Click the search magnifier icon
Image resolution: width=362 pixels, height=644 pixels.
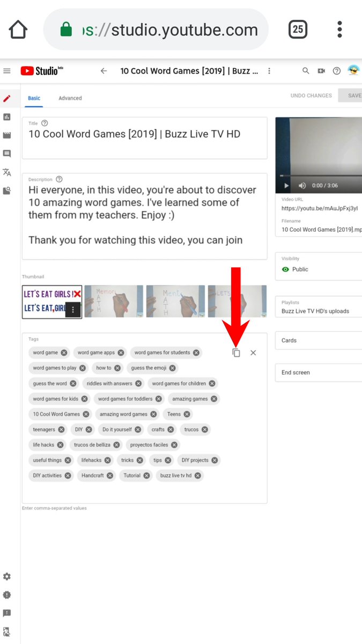[306, 71]
